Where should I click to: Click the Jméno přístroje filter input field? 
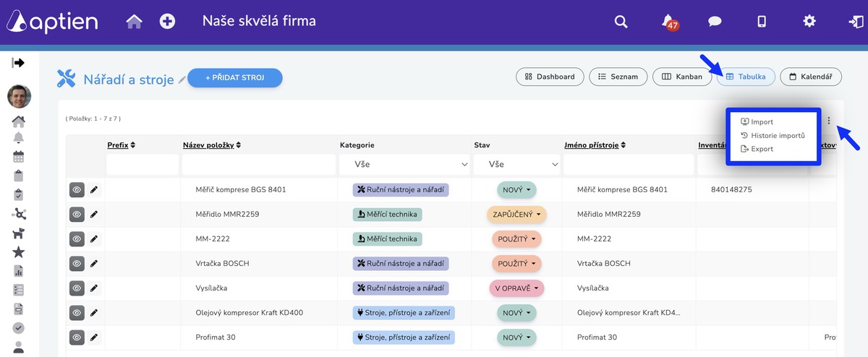pos(626,165)
